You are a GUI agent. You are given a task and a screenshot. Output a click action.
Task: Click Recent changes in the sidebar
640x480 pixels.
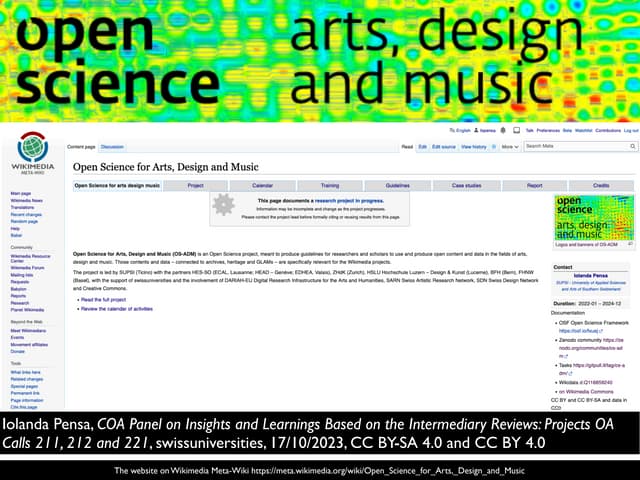[26, 215]
